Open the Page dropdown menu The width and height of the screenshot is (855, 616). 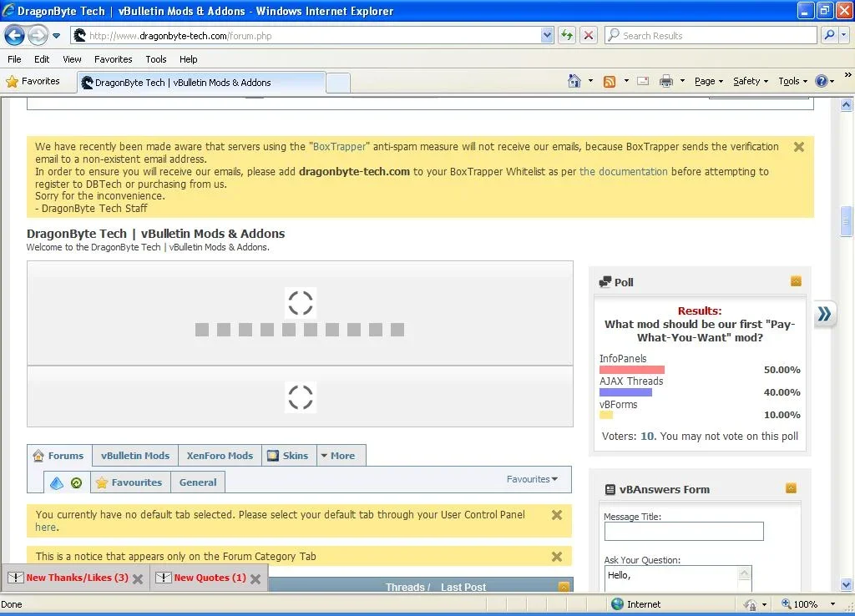(709, 81)
